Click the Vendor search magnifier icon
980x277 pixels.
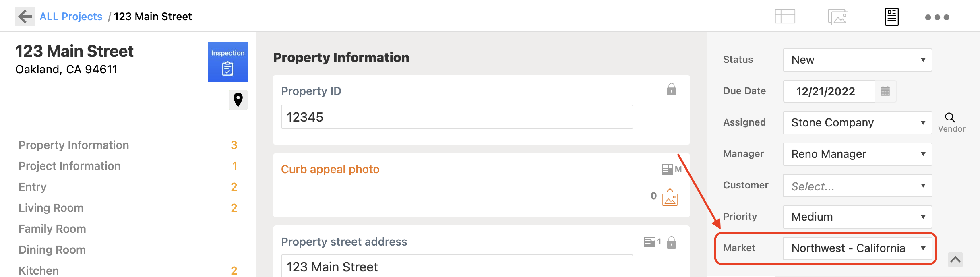pos(950,118)
